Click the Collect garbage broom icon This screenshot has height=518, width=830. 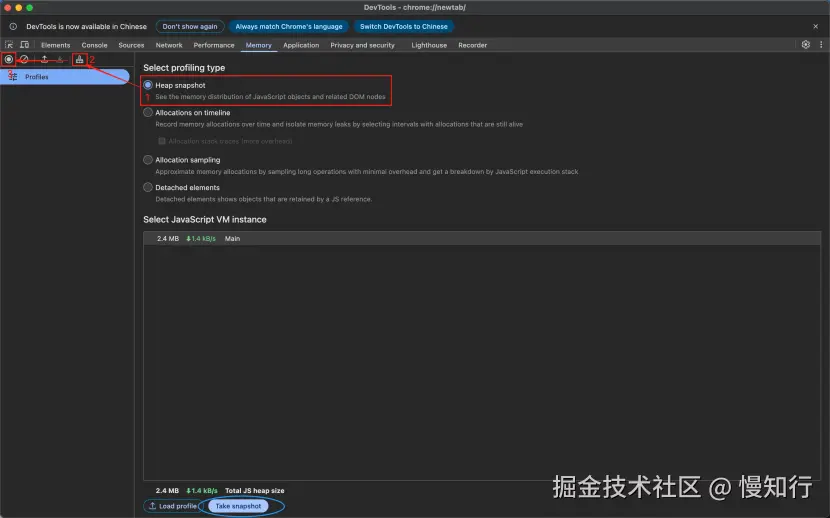point(79,59)
